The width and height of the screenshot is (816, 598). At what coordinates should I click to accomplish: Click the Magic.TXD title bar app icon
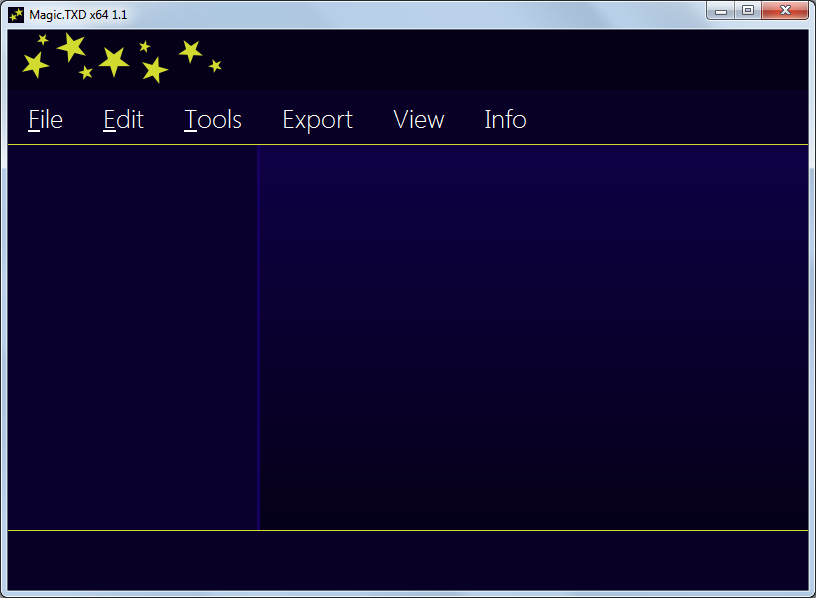pyautogui.click(x=16, y=15)
